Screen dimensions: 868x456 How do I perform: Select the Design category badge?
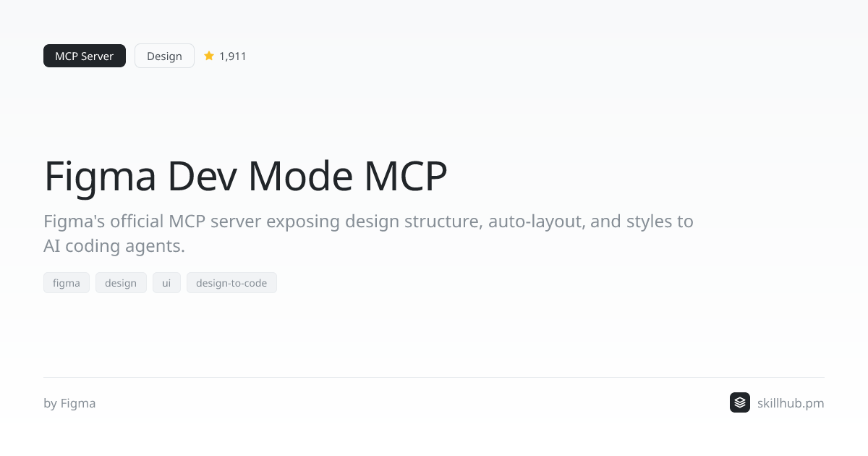click(x=164, y=56)
